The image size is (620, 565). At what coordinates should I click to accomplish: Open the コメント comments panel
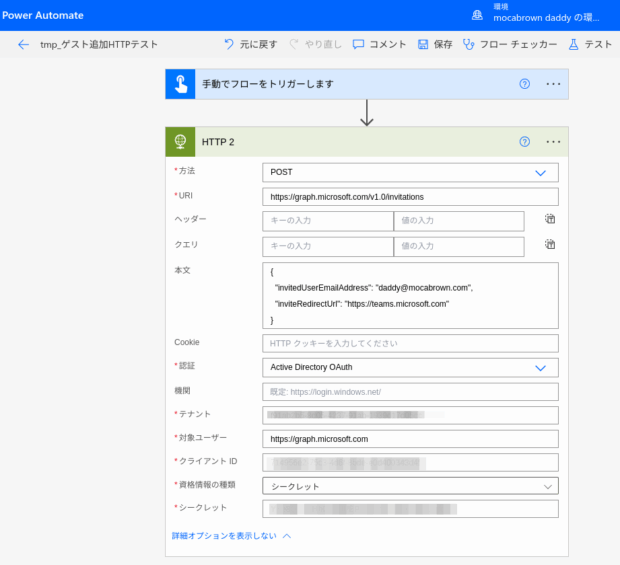(x=379, y=44)
